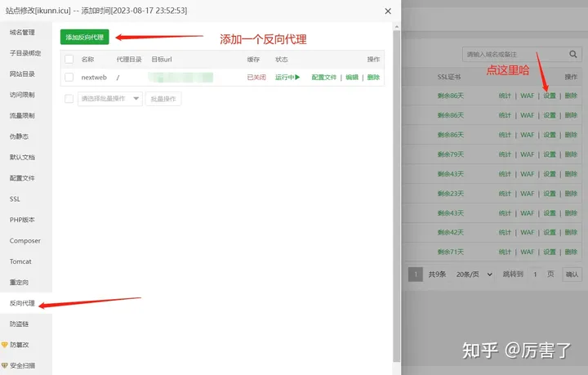Click 已关闭 cache status for nextweb
The image size is (588, 375).
(x=256, y=78)
